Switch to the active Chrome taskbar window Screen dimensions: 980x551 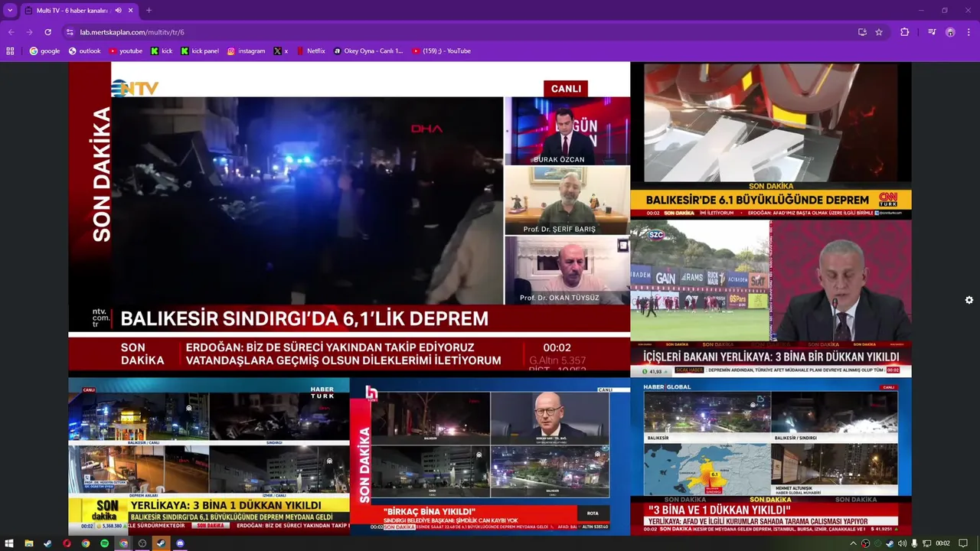click(x=123, y=543)
